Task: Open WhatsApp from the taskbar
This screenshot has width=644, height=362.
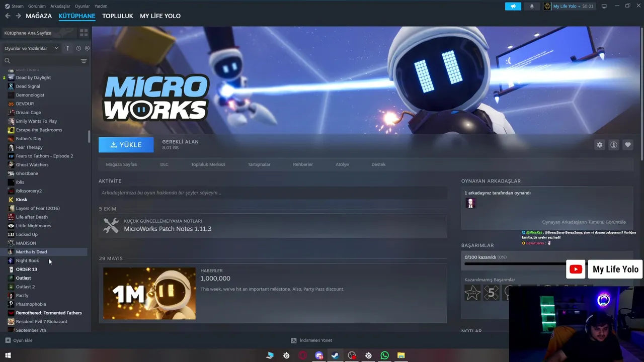Action: click(x=385, y=355)
